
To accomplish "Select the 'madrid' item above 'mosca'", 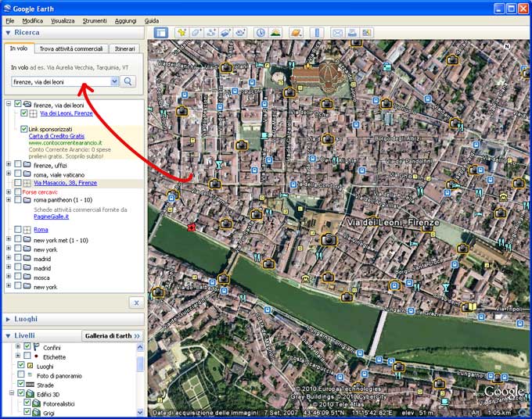I will (x=42, y=268).
